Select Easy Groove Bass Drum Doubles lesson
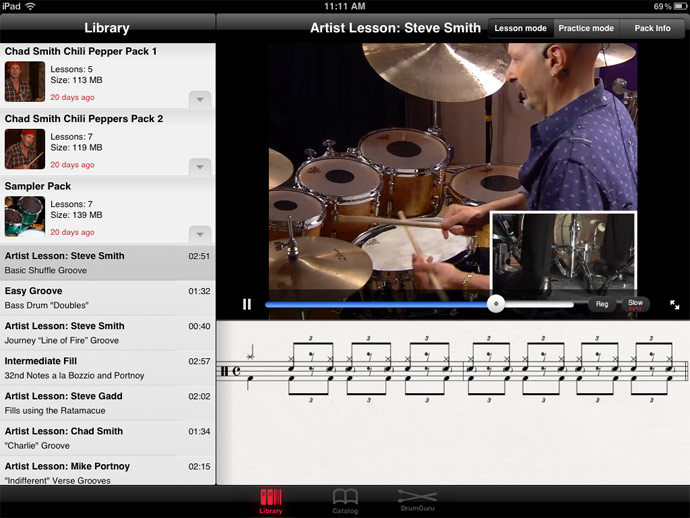The image size is (690, 518). click(x=107, y=298)
